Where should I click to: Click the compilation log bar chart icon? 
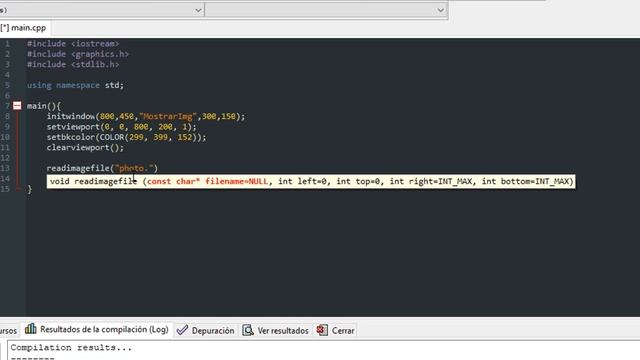click(x=31, y=329)
